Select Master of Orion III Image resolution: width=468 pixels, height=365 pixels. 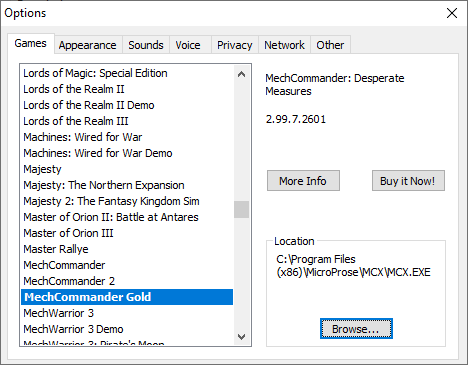coord(127,233)
